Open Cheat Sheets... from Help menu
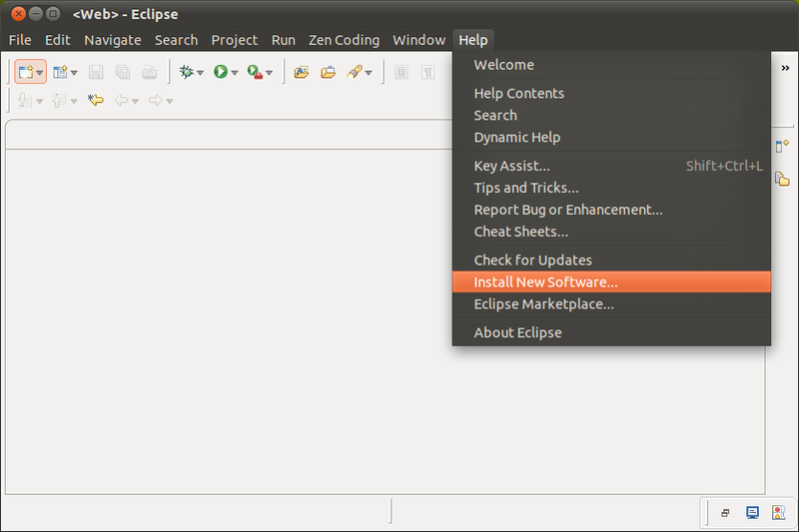 (611, 232)
